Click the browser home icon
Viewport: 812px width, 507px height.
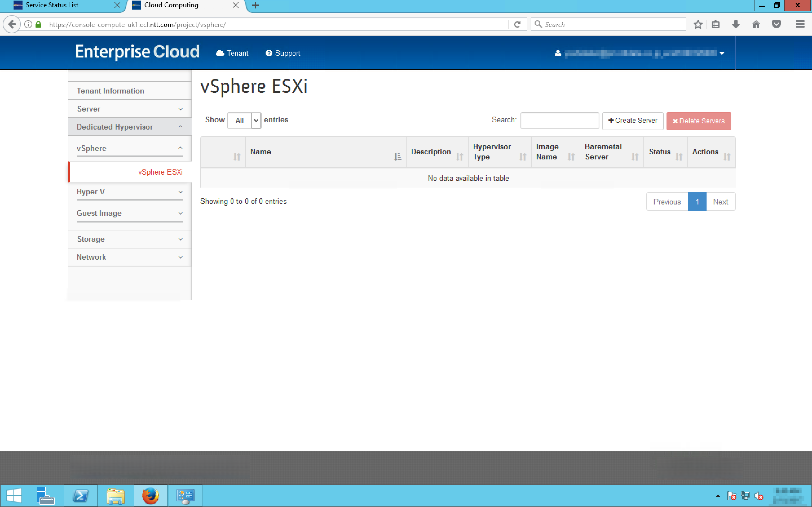pos(756,25)
